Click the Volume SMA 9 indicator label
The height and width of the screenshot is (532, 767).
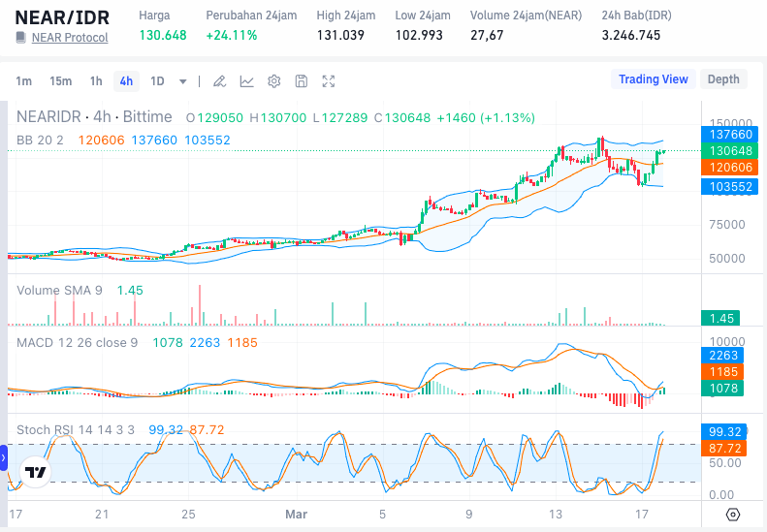click(59, 291)
